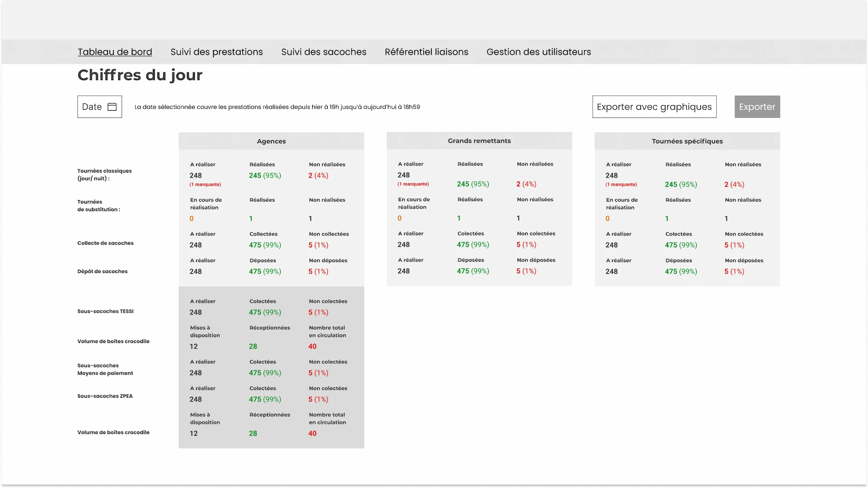The width and height of the screenshot is (868, 488).
Task: Click the Chiffres du jour heading
Action: pyautogui.click(x=140, y=75)
